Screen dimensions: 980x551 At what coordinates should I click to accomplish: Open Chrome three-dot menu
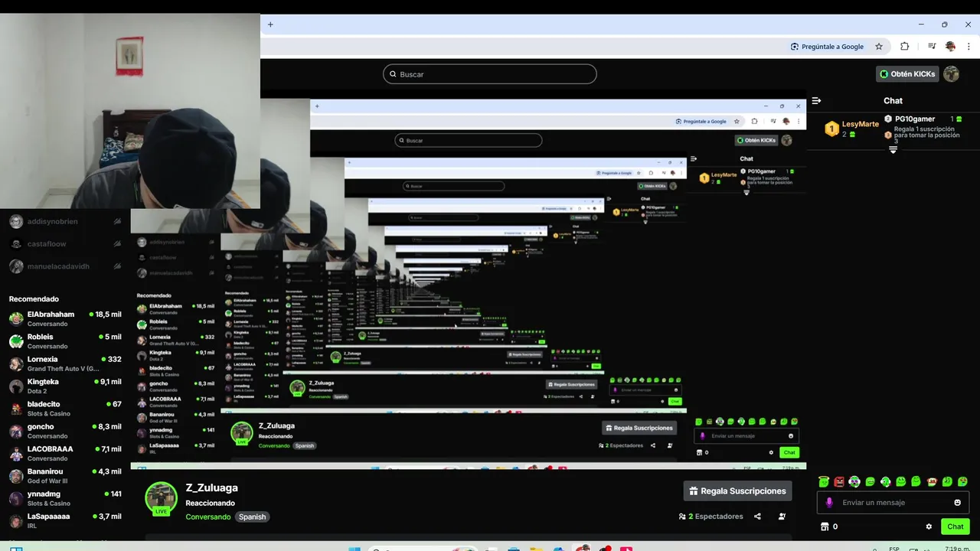click(x=969, y=47)
